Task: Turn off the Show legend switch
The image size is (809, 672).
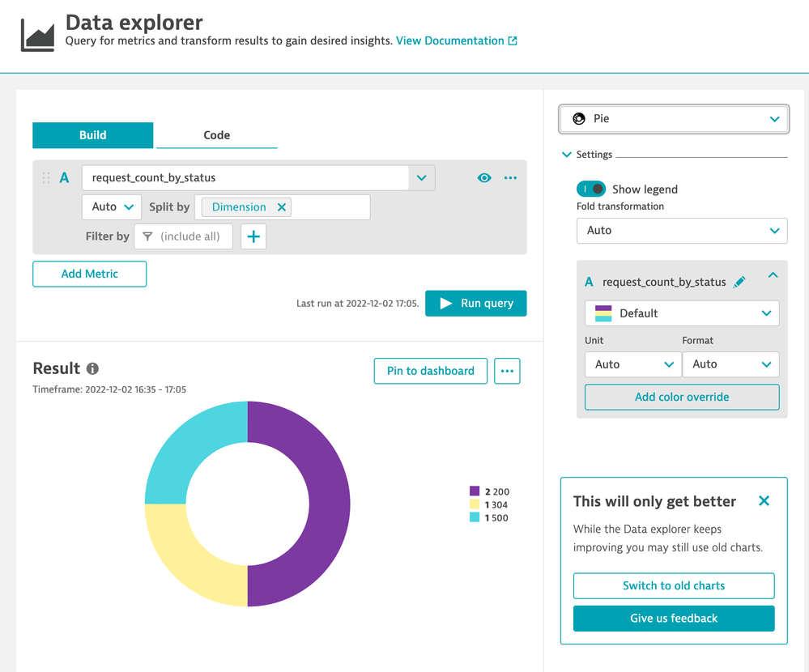Action: tap(591, 189)
